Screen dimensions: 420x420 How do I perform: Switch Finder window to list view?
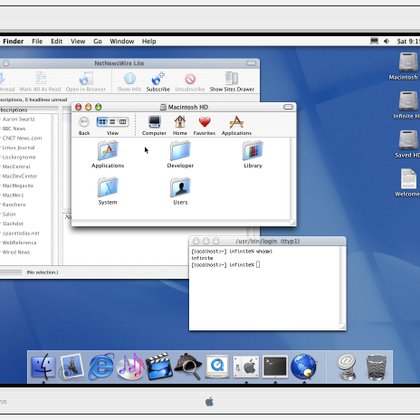point(113,122)
